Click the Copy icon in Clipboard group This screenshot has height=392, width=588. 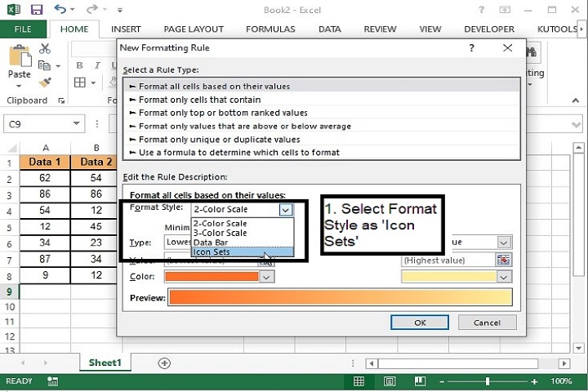pos(45,65)
